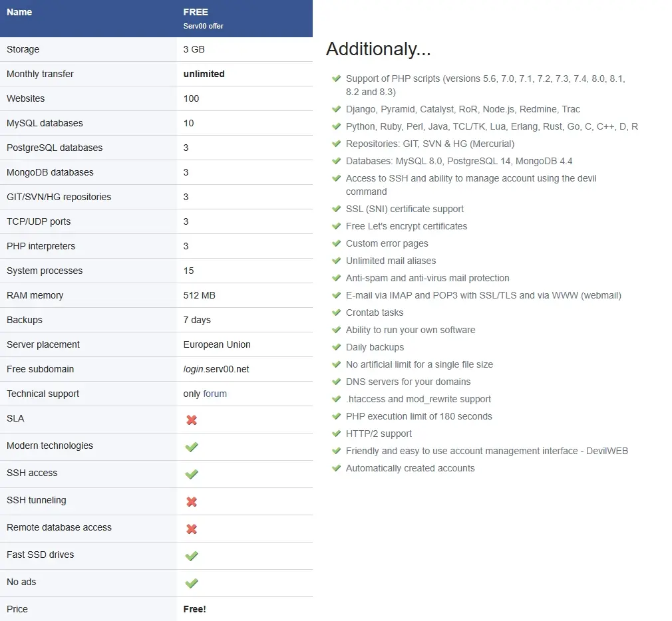Click the red cross icon beside SLA
The width and height of the screenshot is (672, 621).
(x=192, y=420)
